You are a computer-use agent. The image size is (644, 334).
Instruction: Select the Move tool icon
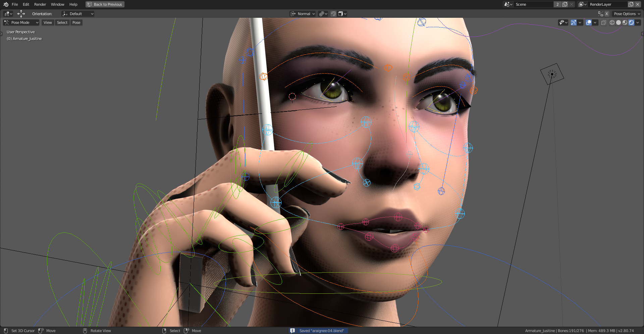[21, 14]
